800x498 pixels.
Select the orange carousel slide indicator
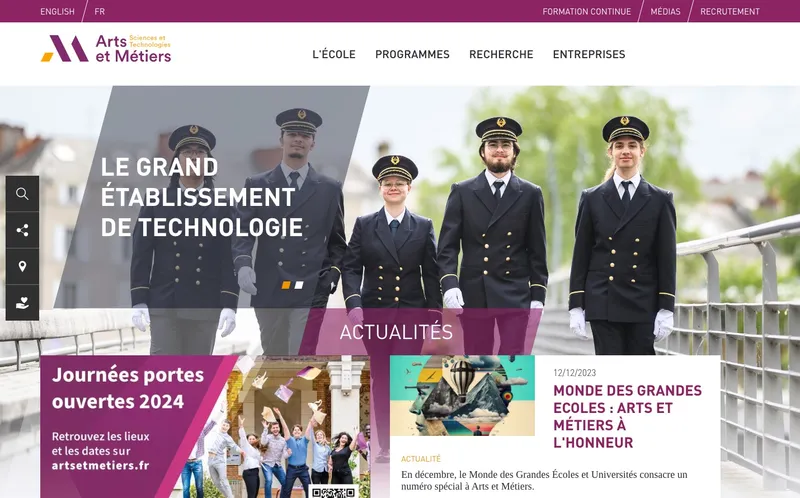286,285
